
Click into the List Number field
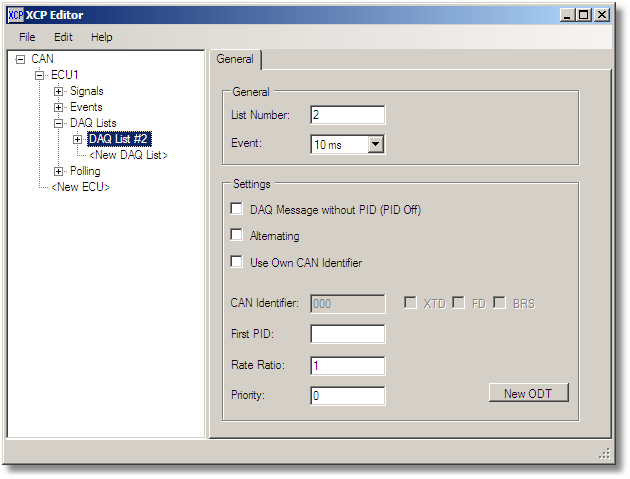coord(347,115)
